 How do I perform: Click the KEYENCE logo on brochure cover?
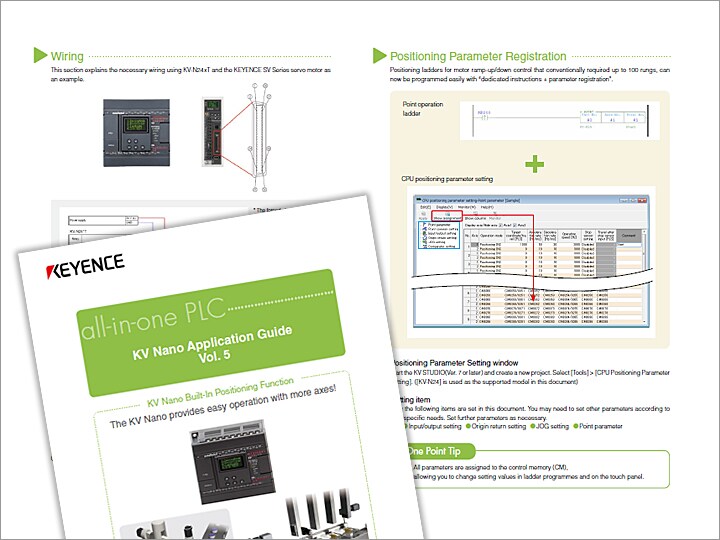click(85, 266)
